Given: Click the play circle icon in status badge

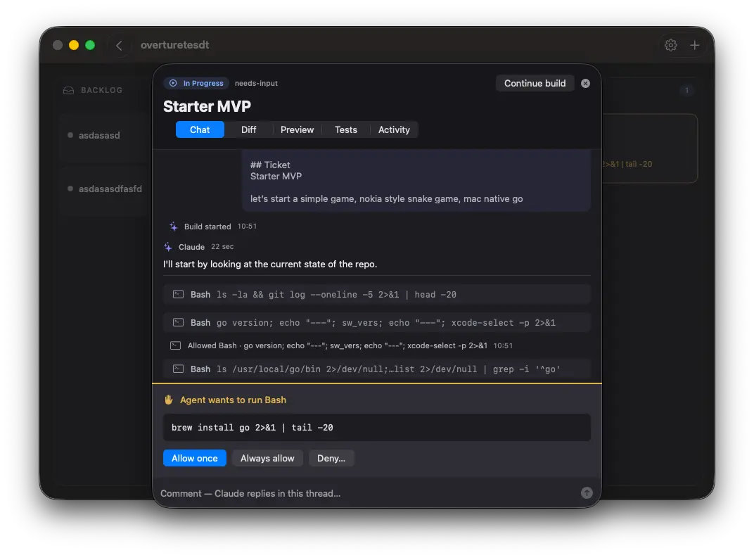Looking at the screenshot, I should pos(173,83).
